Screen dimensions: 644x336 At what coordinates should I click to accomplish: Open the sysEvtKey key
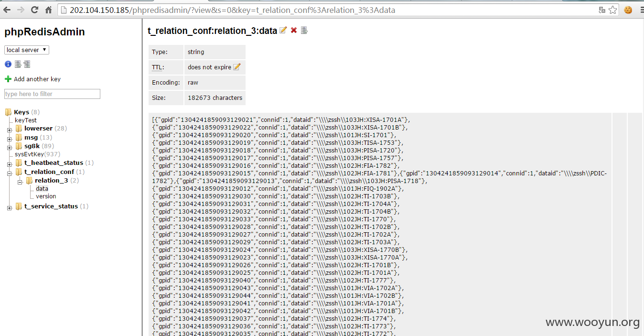(x=29, y=154)
